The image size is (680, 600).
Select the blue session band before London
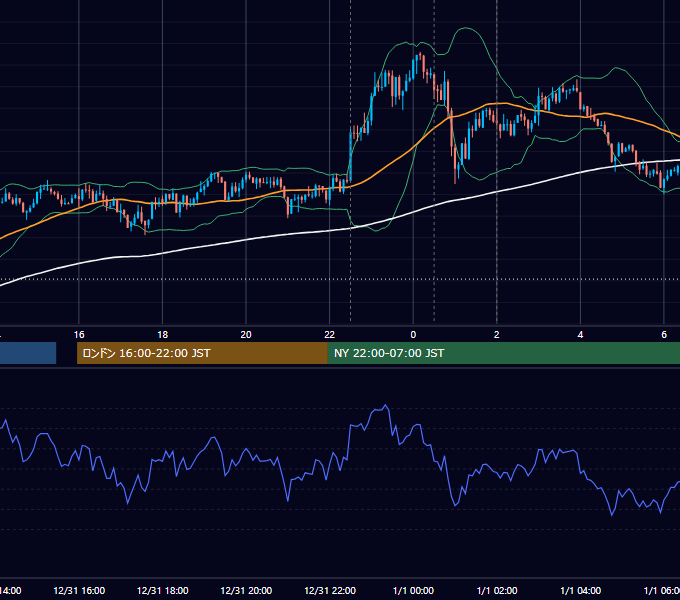(28, 353)
